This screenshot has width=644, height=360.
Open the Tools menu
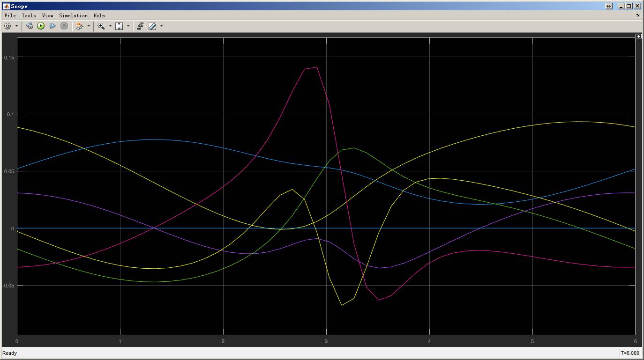click(29, 15)
